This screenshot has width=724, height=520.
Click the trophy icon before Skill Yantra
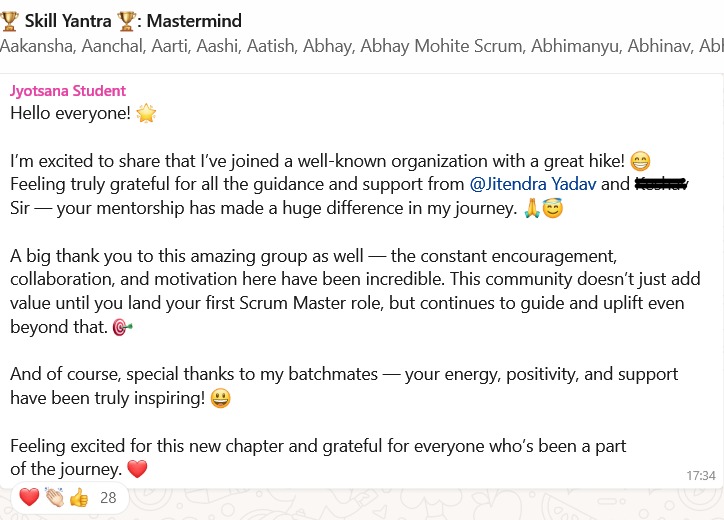[x=10, y=20]
